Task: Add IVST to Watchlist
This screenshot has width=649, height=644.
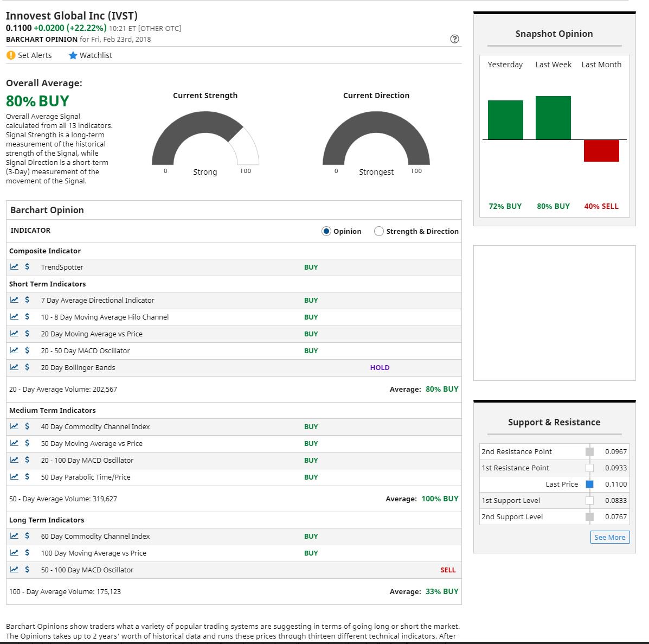Action: [x=90, y=55]
